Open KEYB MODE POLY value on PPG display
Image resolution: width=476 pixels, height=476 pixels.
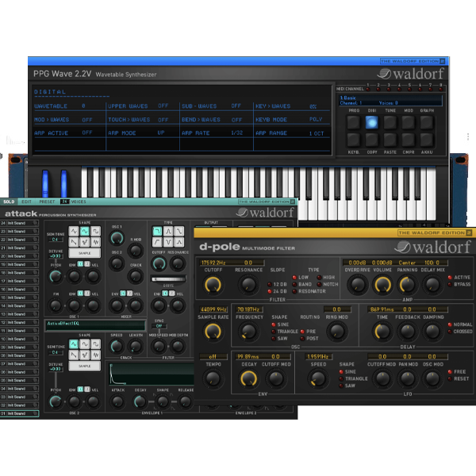click(x=316, y=119)
